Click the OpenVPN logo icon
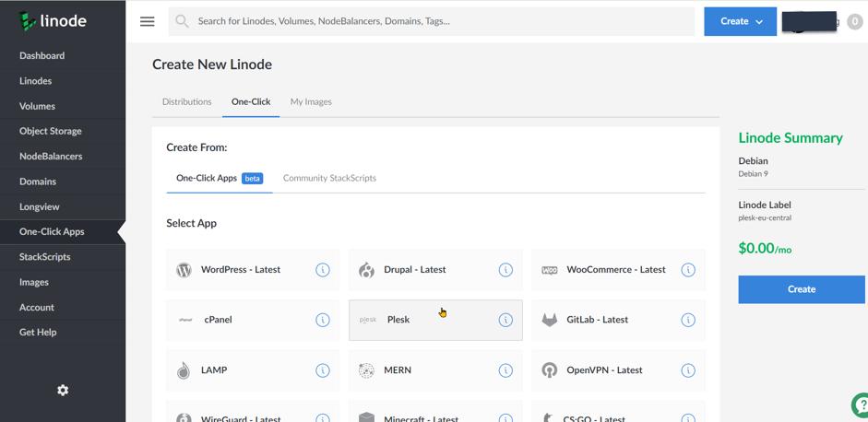Screen dimensions: 868x422 click(549, 370)
